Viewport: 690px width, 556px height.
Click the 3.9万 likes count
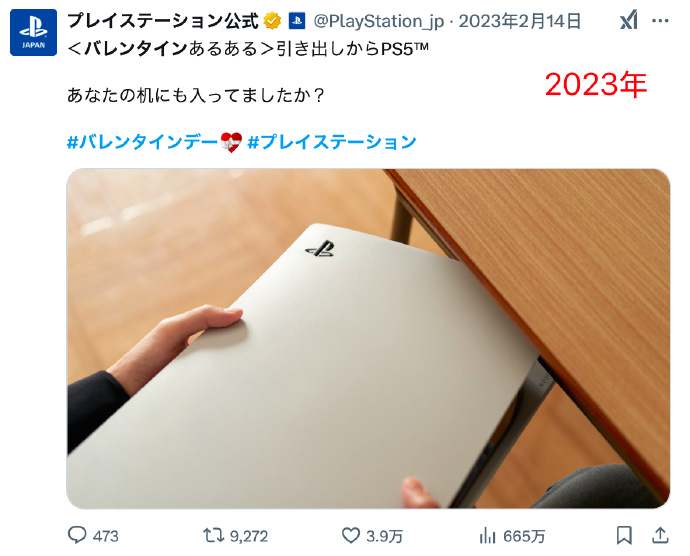coord(384,536)
